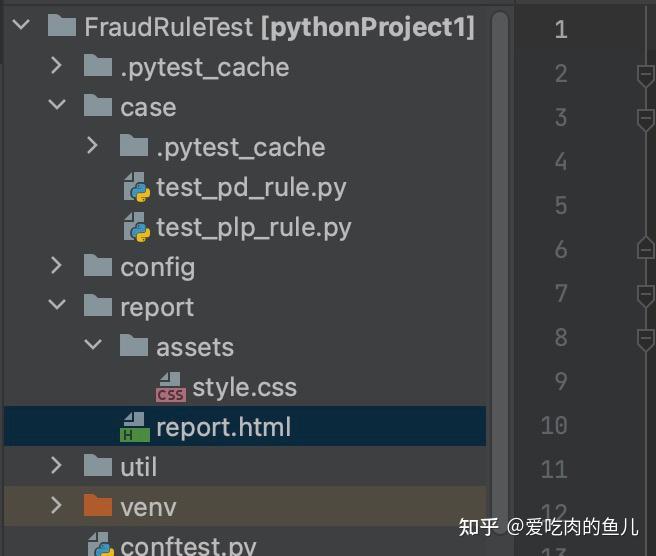
Task: Toggle code fold marker on line 6
Action: [x=645, y=249]
